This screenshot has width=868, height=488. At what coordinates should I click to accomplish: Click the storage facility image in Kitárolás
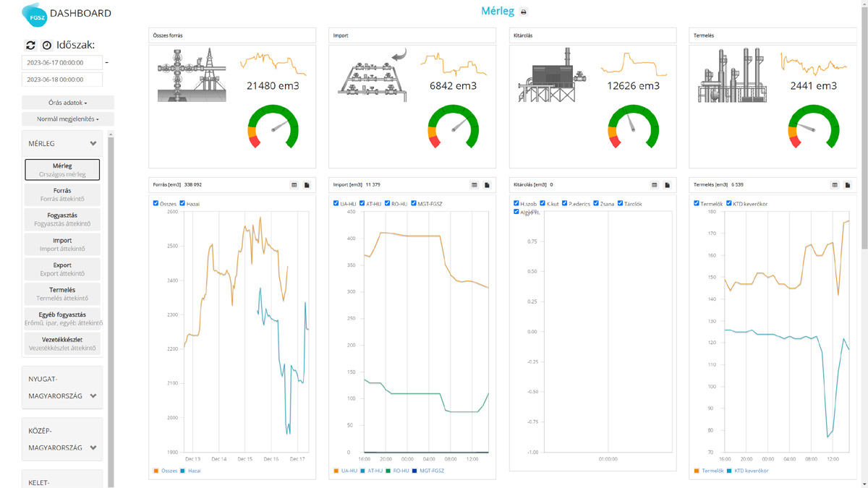pos(553,75)
